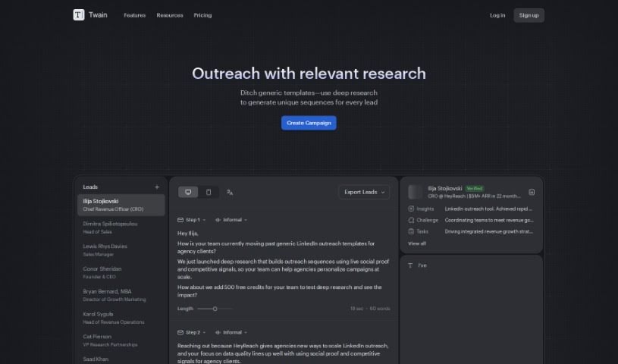The height and width of the screenshot is (364, 618).
Task: Open Step 2 Informal tone dropdown
Action: (231, 332)
